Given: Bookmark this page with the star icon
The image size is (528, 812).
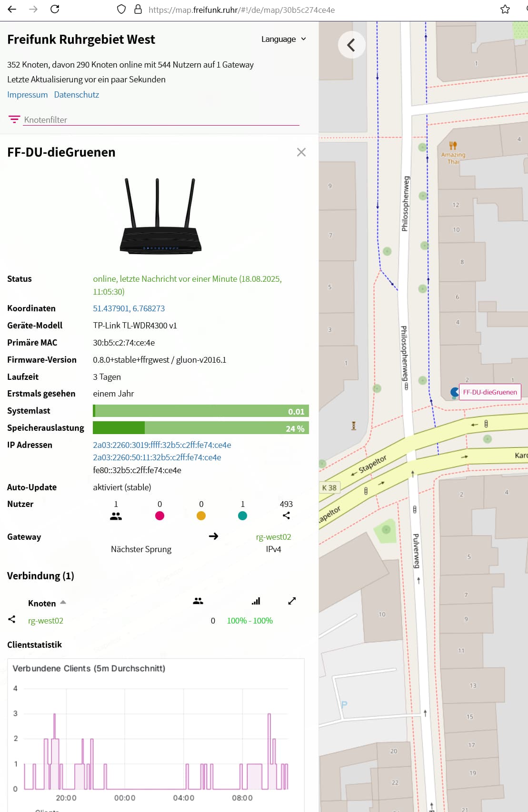Looking at the screenshot, I should click(505, 10).
